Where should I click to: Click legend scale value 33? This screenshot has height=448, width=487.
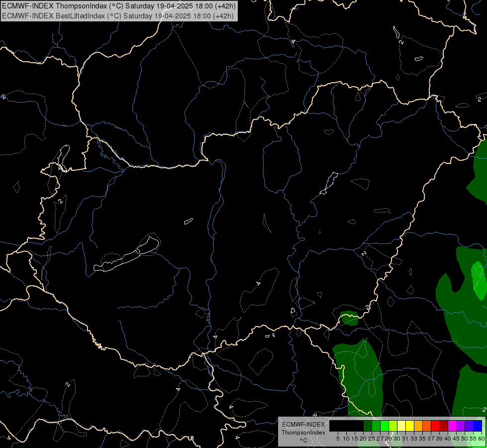(x=414, y=439)
